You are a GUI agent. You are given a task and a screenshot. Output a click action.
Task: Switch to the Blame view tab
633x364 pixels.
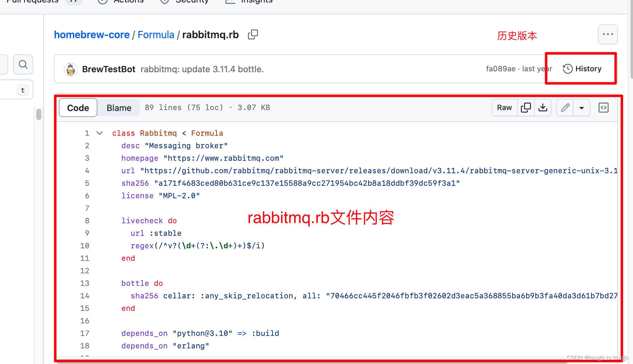[x=119, y=108]
